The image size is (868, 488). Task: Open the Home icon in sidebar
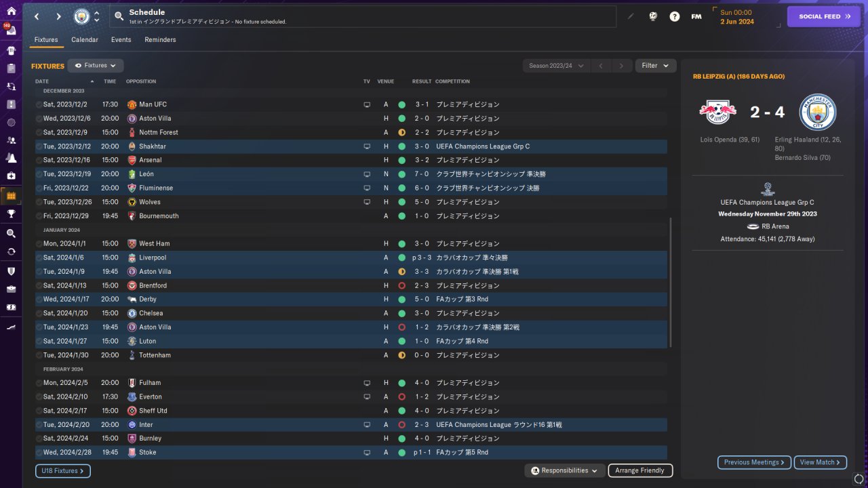pos(11,11)
